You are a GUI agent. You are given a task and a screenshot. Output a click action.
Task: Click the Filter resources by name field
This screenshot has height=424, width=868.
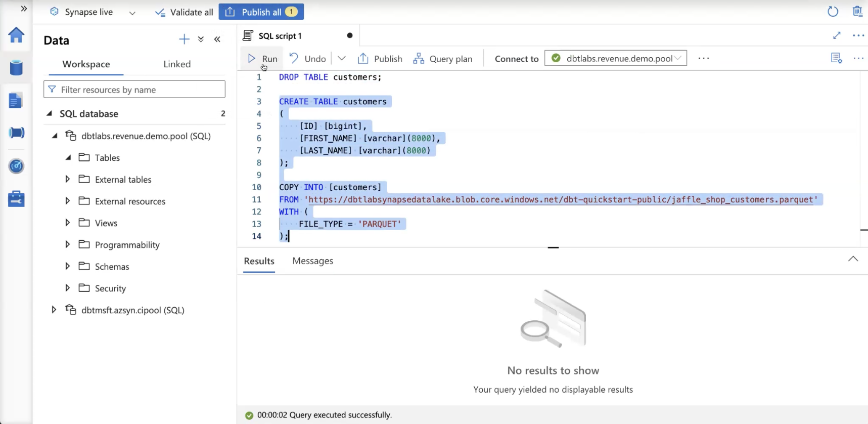tap(134, 90)
